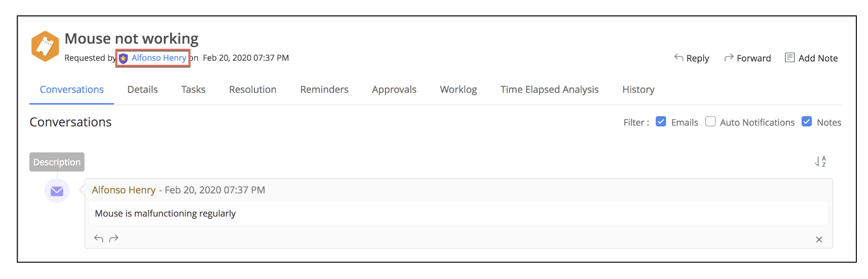Select the Worklog tab
Screen dimensions: 868x279
click(458, 90)
